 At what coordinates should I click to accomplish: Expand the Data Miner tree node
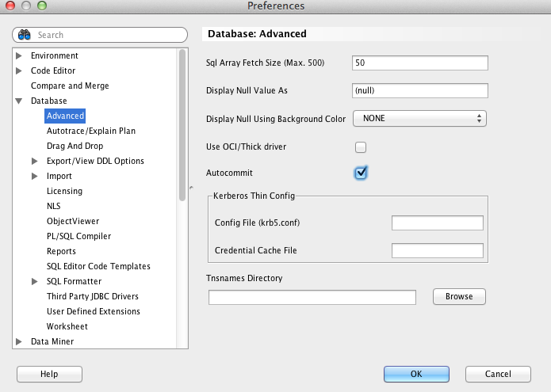pyautogui.click(x=19, y=342)
